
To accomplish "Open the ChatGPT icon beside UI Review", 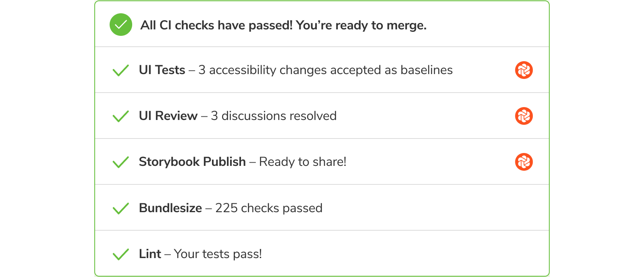I will point(524,116).
